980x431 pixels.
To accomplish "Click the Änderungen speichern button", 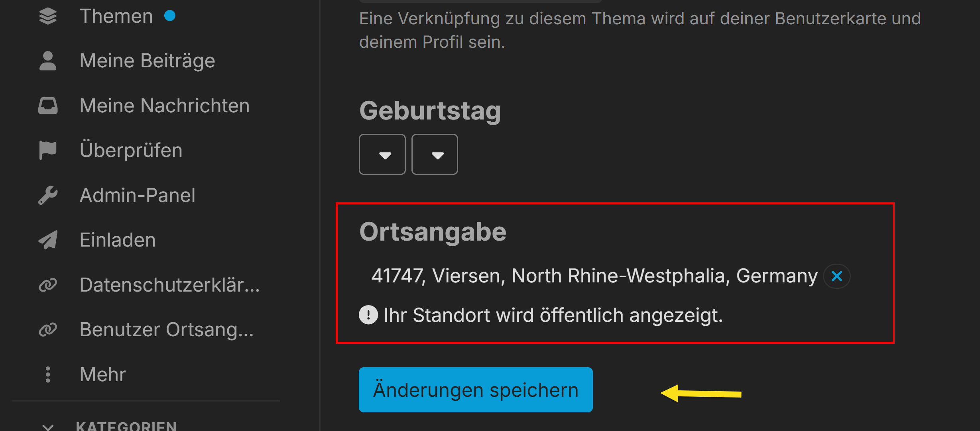I will [476, 390].
